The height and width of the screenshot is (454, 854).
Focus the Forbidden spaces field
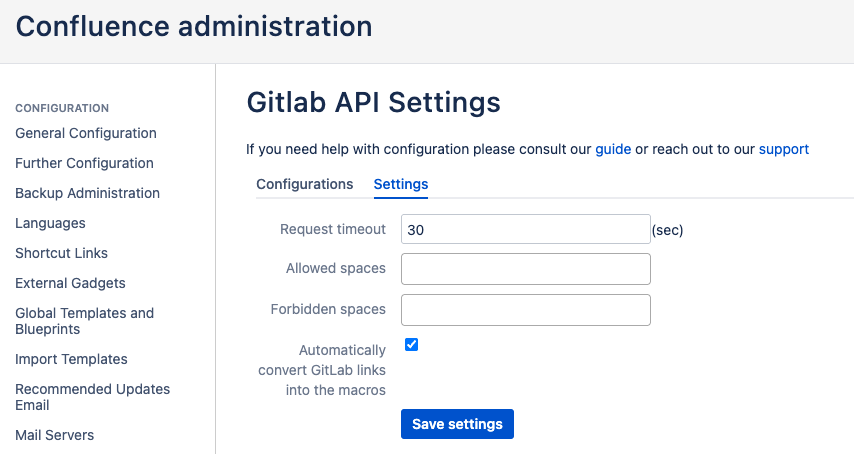[x=526, y=309]
